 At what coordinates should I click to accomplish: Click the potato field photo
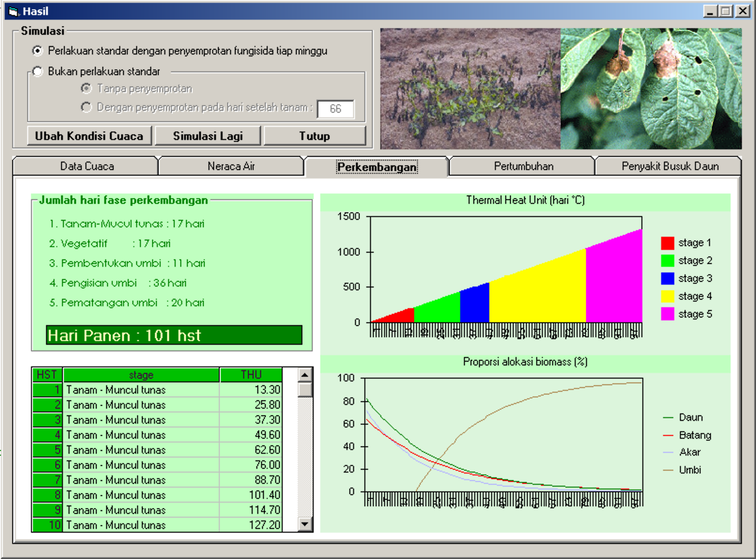point(470,89)
